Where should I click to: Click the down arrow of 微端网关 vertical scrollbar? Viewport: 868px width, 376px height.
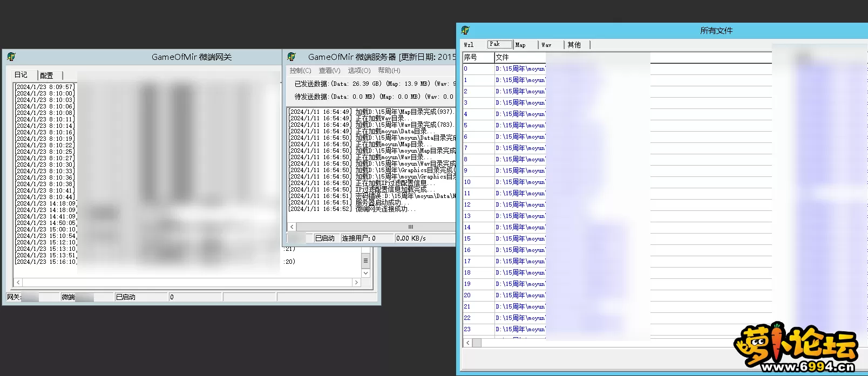(365, 273)
